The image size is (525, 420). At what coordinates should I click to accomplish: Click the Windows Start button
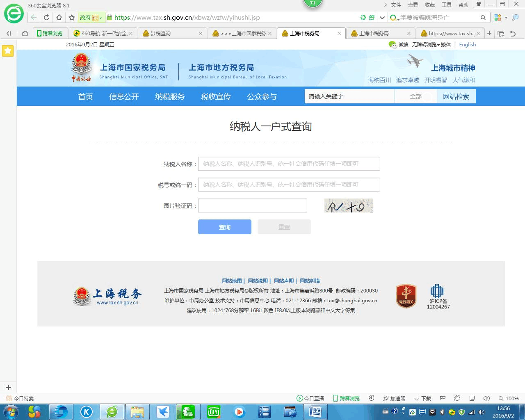[11, 411]
